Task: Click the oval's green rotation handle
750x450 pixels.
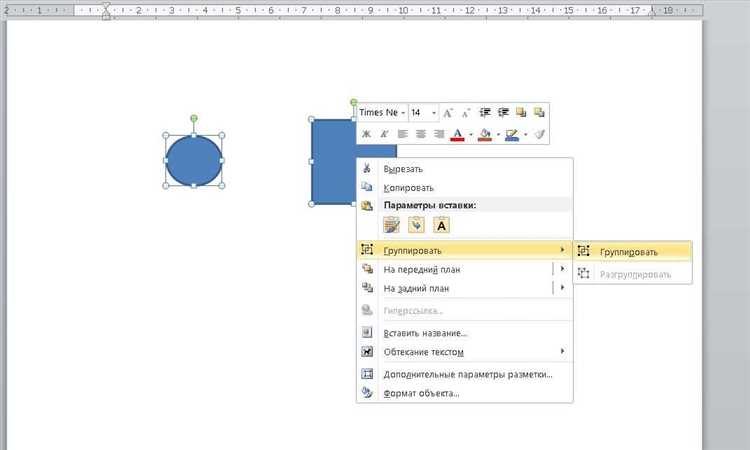Action: pos(194,118)
